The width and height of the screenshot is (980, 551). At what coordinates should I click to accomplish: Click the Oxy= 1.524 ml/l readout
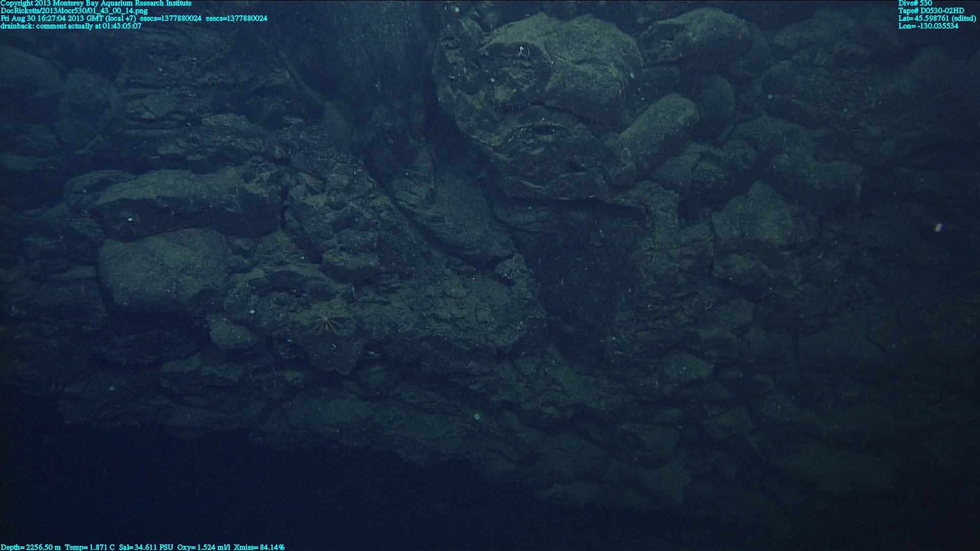tap(204, 547)
